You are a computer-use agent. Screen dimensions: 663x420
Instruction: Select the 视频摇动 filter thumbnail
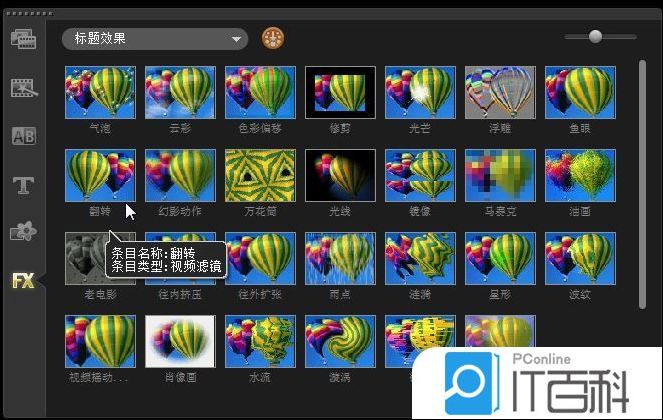(x=100, y=341)
